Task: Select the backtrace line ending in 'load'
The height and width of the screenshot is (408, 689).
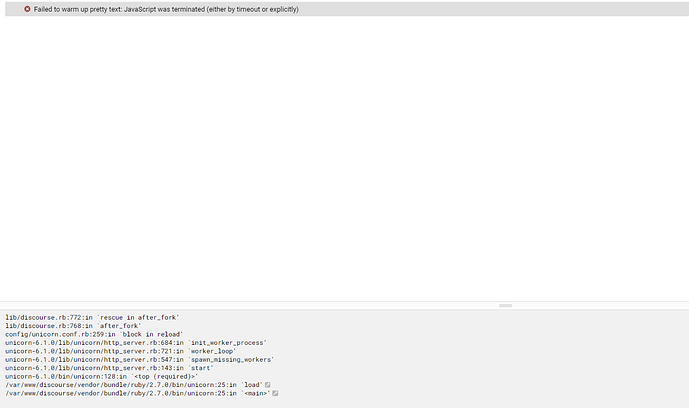Action: click(x=134, y=385)
